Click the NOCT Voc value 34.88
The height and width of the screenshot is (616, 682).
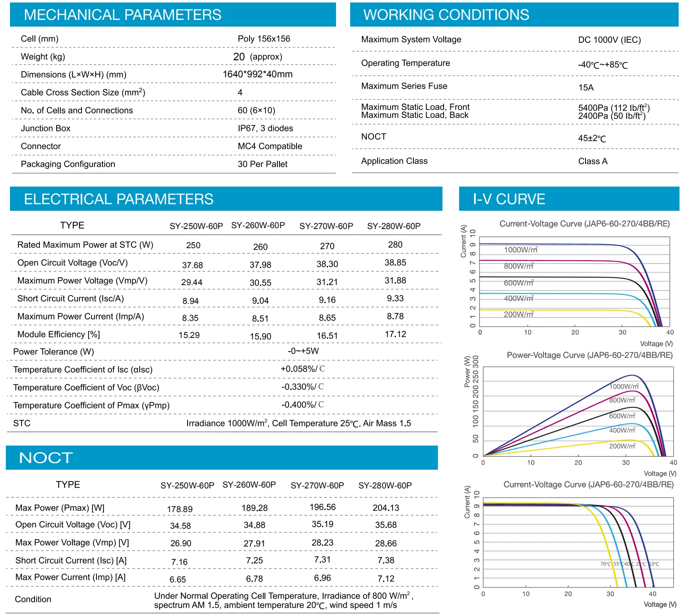tap(255, 525)
